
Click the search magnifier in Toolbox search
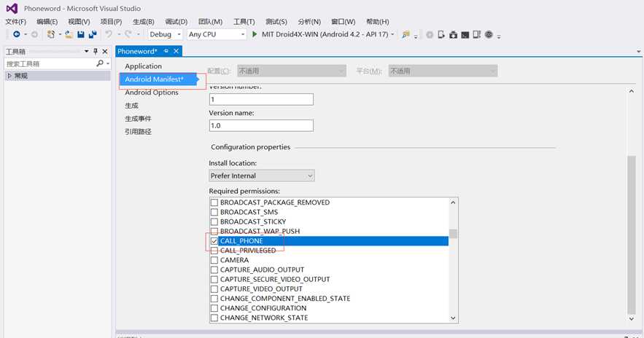(100, 63)
